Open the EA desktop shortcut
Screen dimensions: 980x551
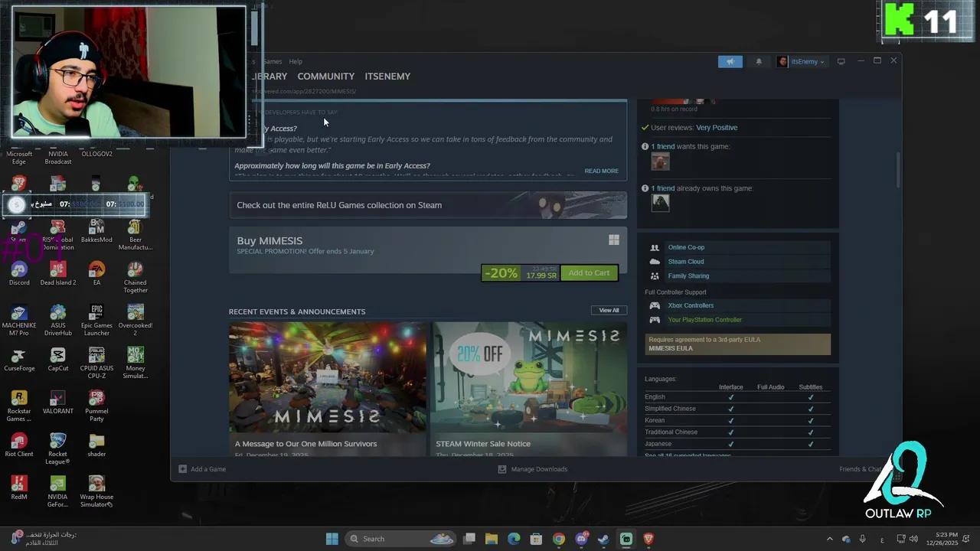point(96,274)
